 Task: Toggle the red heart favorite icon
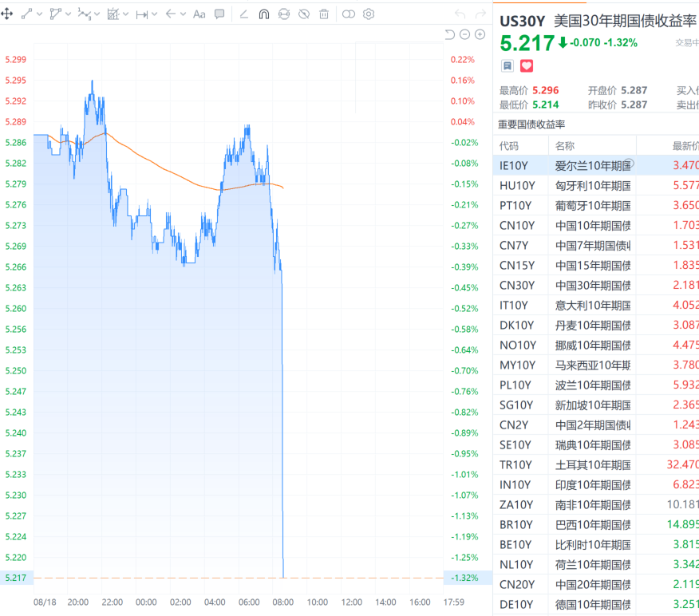click(x=527, y=66)
